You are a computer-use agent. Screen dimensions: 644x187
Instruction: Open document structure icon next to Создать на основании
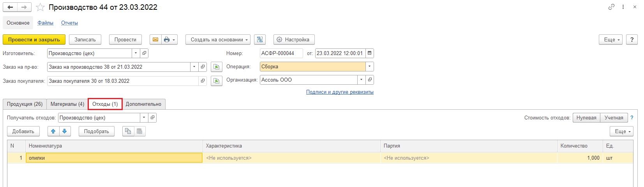(260, 39)
